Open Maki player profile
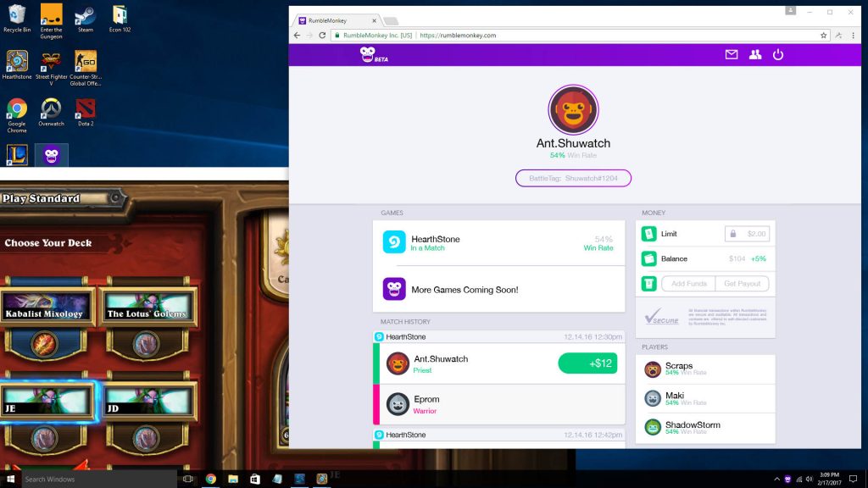The width and height of the screenshot is (868, 488). tap(705, 398)
